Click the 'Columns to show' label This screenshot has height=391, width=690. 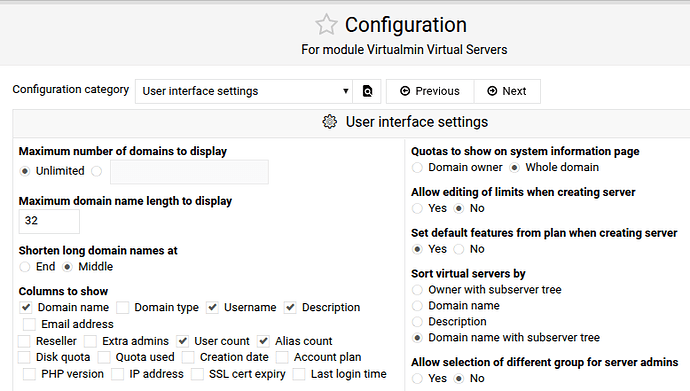[63, 291]
